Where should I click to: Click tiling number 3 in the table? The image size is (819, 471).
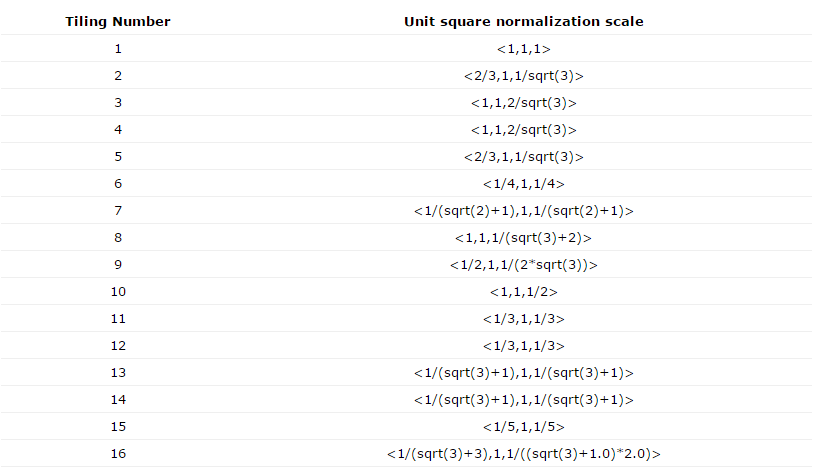[118, 102]
